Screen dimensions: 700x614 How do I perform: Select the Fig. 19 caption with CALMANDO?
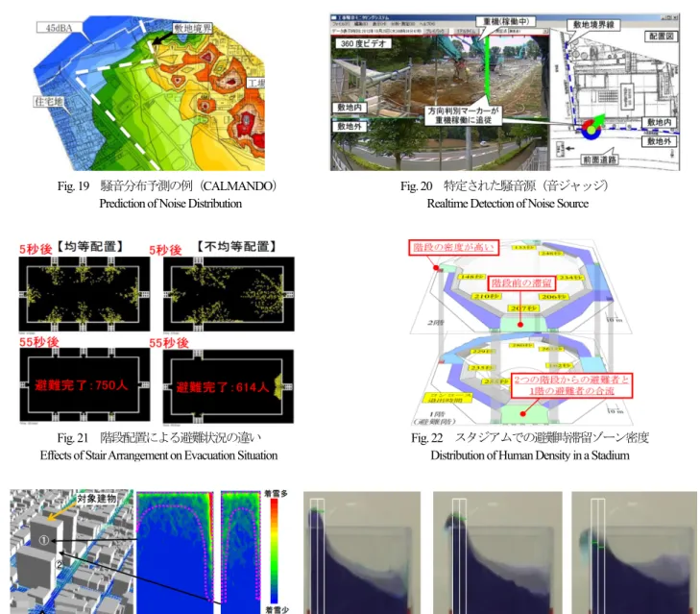167,185
